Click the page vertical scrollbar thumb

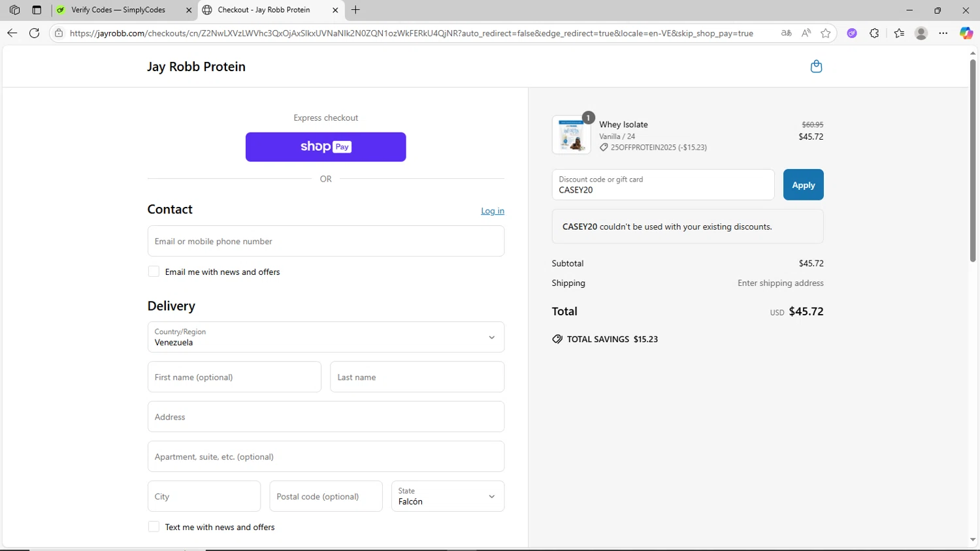[973, 161]
